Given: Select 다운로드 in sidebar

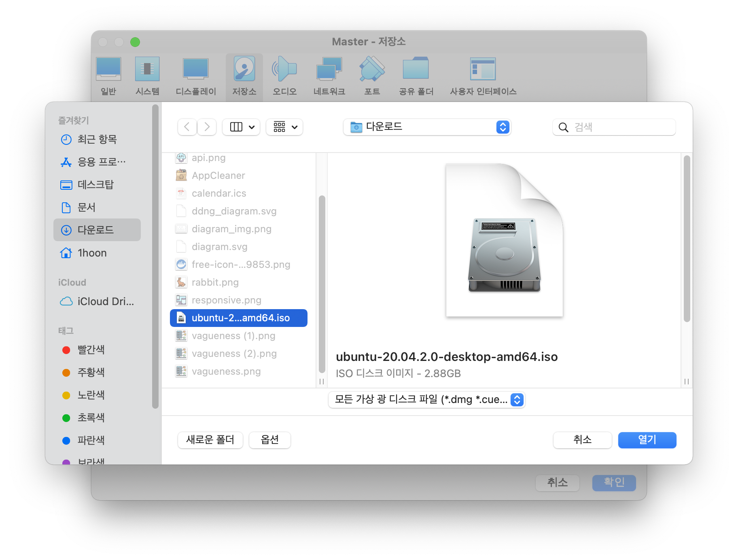Looking at the screenshot, I should coord(97,230).
